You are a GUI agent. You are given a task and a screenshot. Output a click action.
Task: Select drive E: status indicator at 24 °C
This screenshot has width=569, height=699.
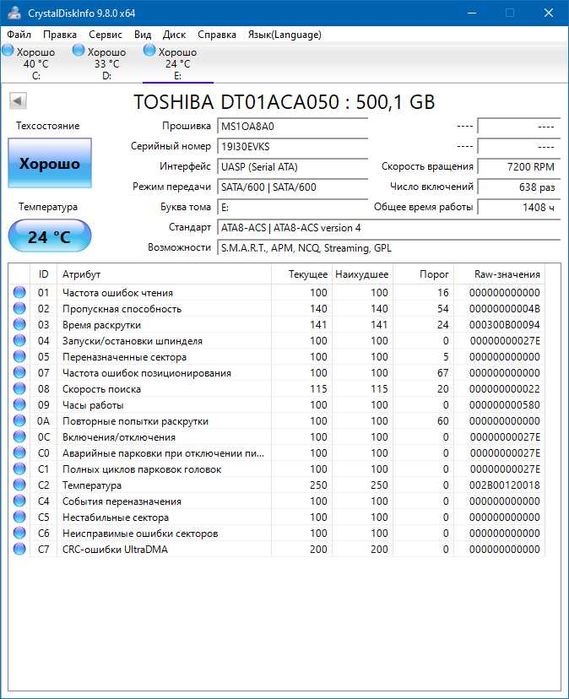point(170,63)
